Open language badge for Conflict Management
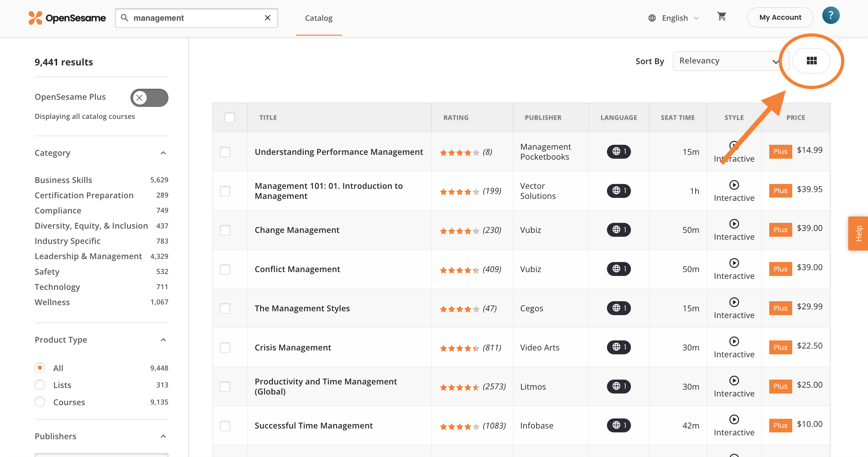Screen dimensions: 868x457 click(619, 269)
